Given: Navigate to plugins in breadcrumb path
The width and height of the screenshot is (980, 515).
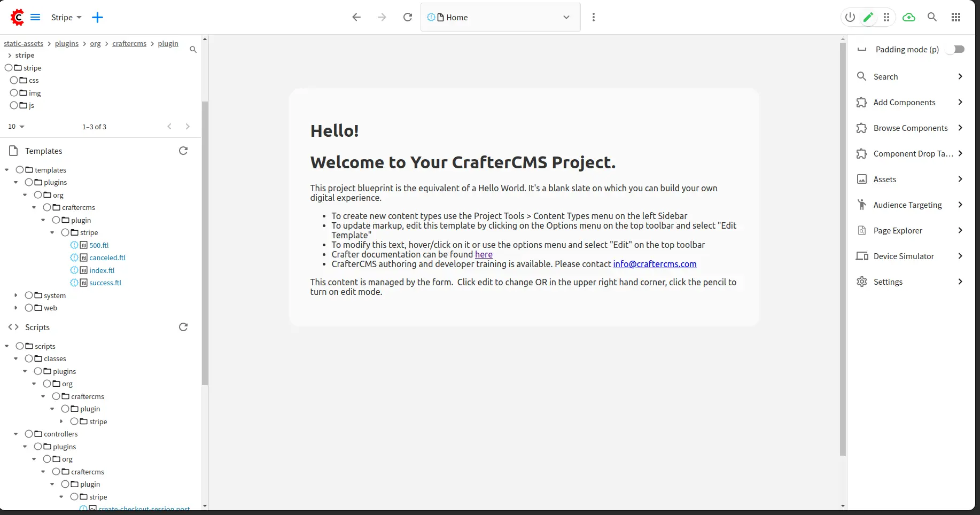Looking at the screenshot, I should (67, 43).
